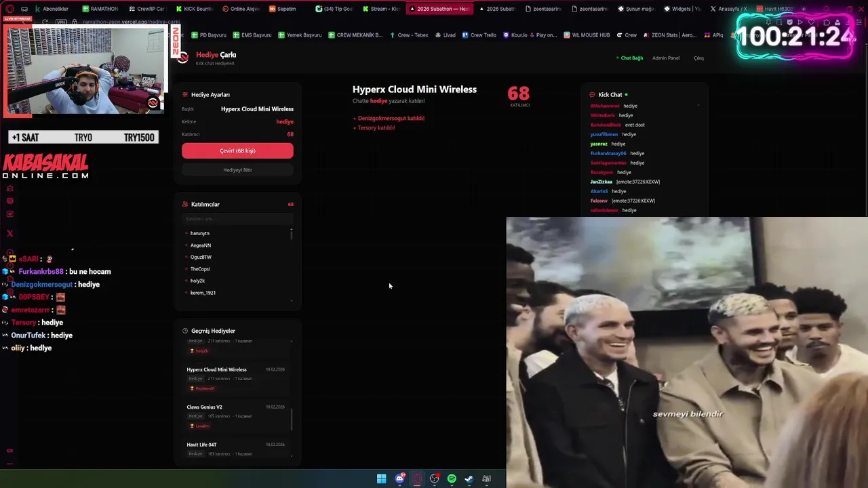Click the Hediyeyi Bitir button
The image size is (868, 488).
(x=237, y=170)
